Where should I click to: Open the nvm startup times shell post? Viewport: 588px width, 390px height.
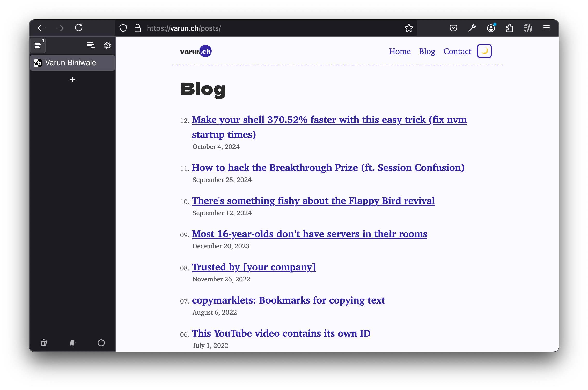pyautogui.click(x=329, y=127)
